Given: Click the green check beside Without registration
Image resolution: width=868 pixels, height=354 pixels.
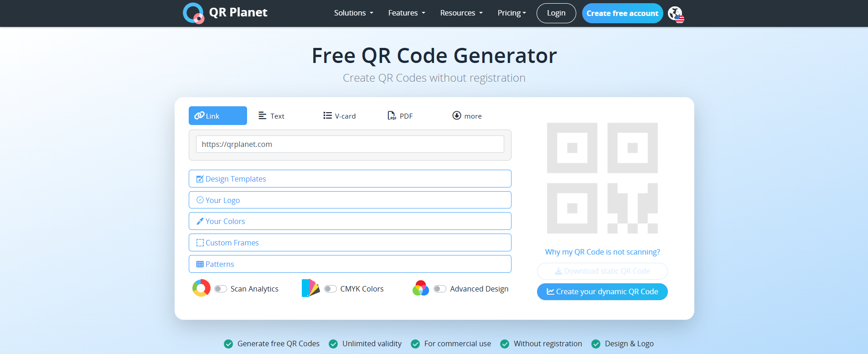Looking at the screenshot, I should (x=505, y=344).
